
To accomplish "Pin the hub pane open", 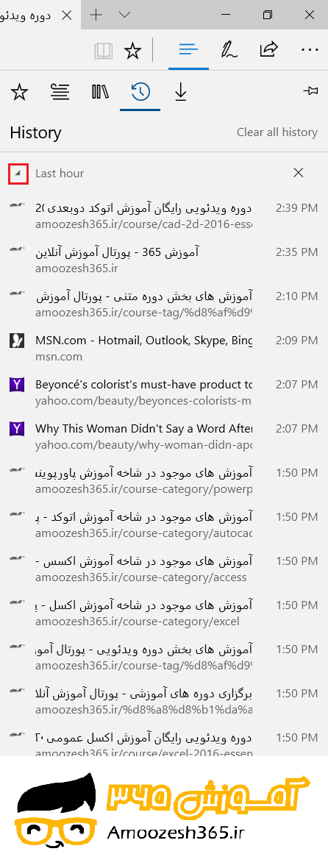I will point(311,90).
